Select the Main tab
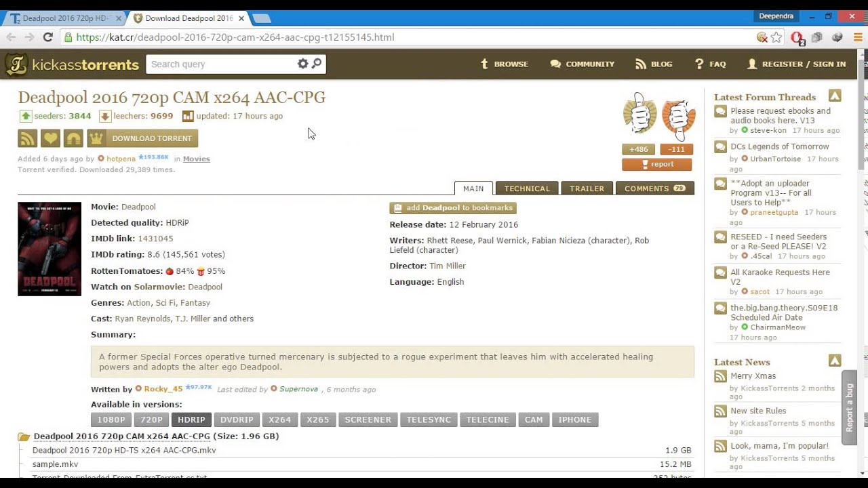 pyautogui.click(x=473, y=188)
